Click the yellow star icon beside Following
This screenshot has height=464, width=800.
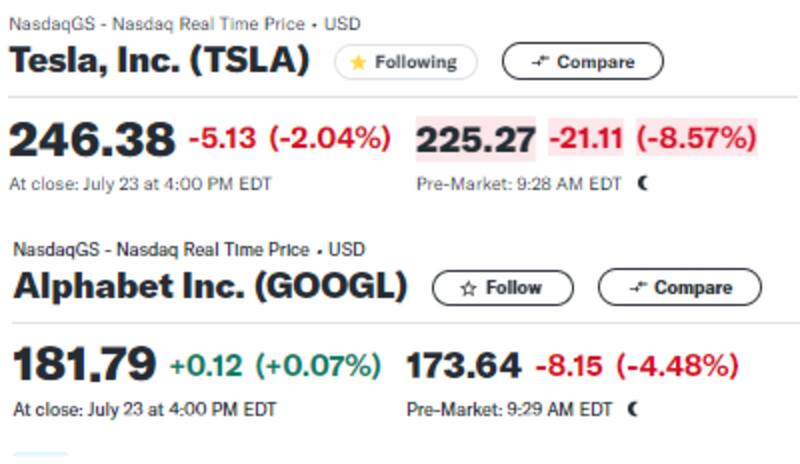point(358,63)
